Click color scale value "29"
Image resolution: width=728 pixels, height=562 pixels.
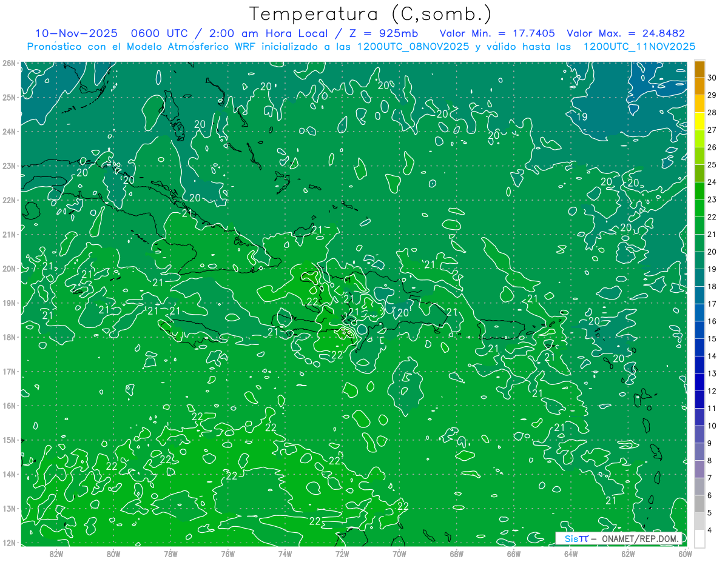pos(712,95)
